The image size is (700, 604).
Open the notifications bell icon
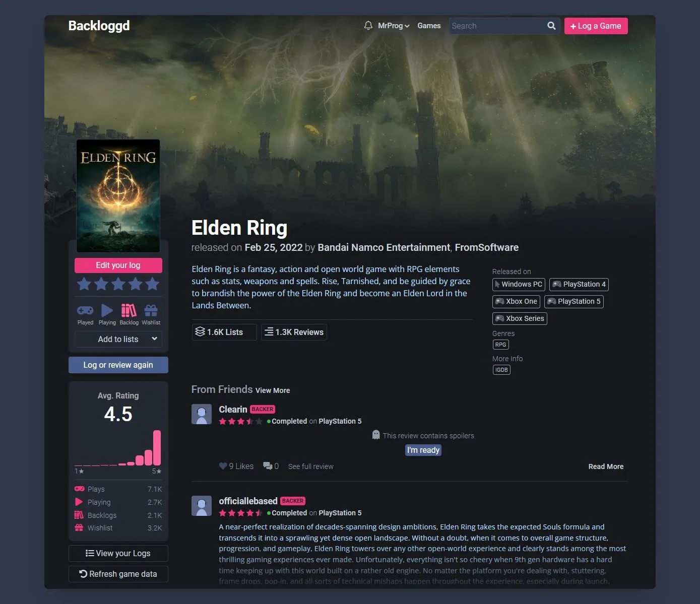[368, 26]
